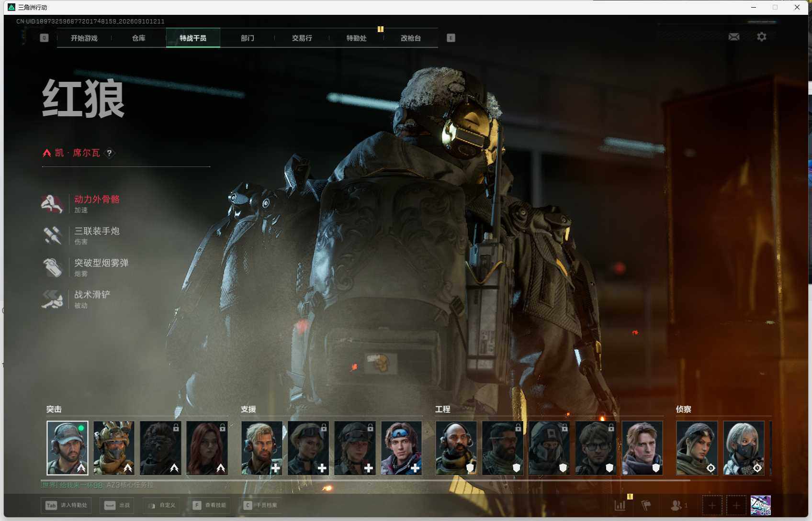Select the 动力外骨骼 skill icon
This screenshot has width=812, height=521.
click(52, 204)
